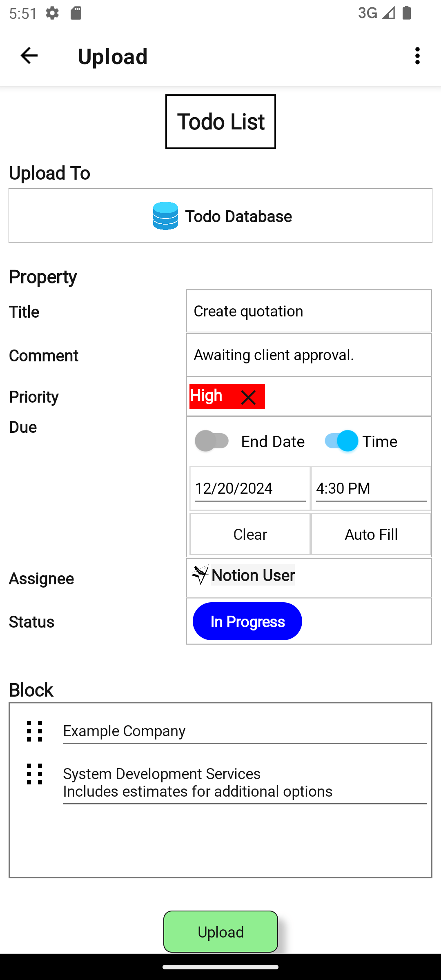This screenshot has height=980, width=441.
Task: Enable the End Date toggle
Action: [212, 441]
